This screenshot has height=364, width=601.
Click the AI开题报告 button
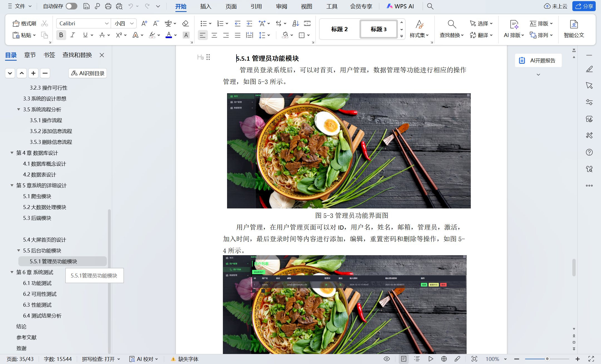coord(538,60)
